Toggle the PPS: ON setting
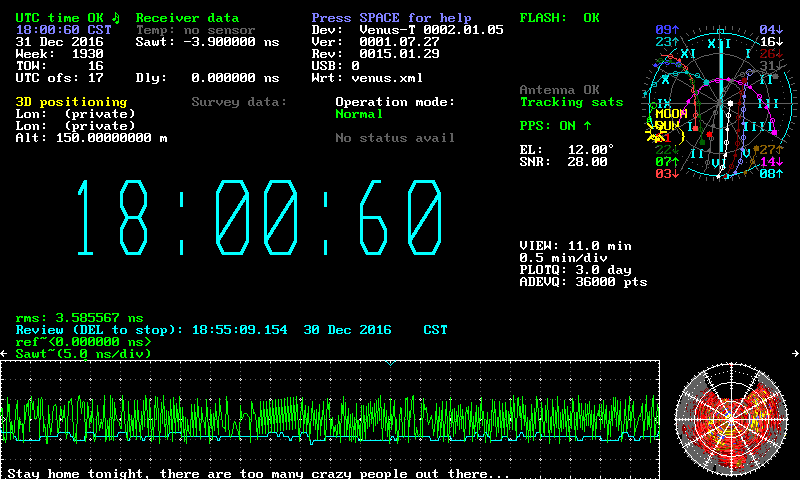Screen dimensions: 800x480 (x=555, y=126)
